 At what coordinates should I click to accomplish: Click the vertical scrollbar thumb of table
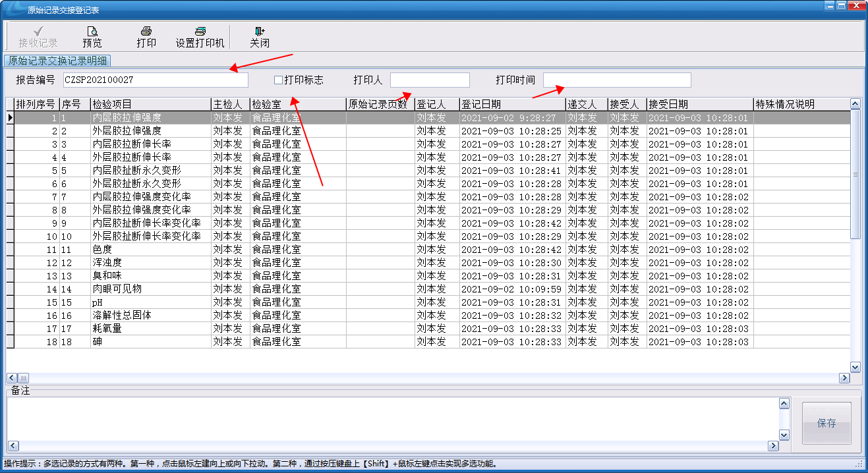tap(855, 175)
